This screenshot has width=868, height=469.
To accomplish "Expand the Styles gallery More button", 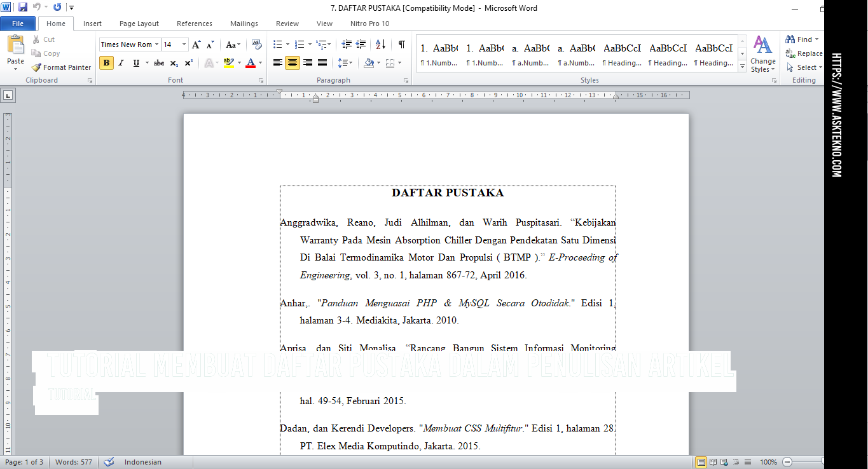I will (742, 67).
